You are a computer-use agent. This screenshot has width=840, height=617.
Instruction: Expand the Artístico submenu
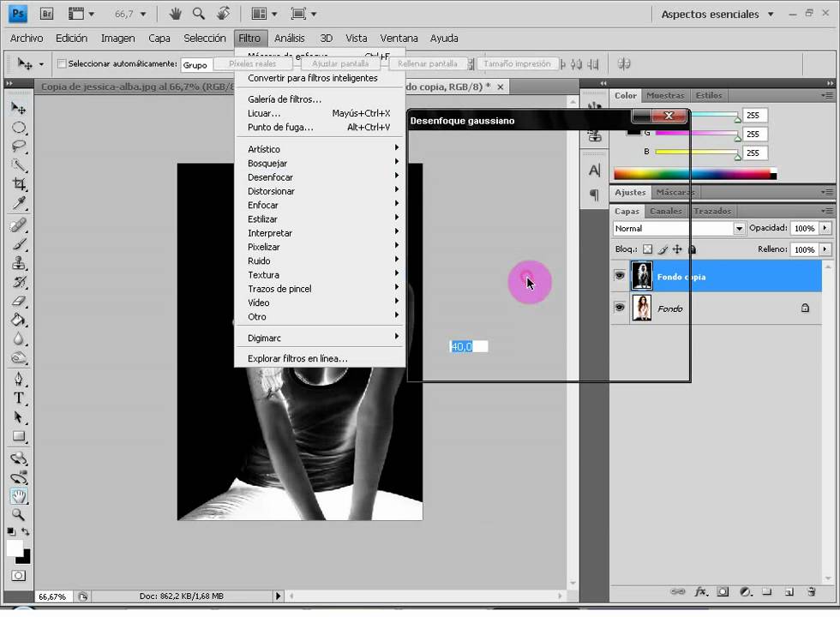[x=320, y=149]
